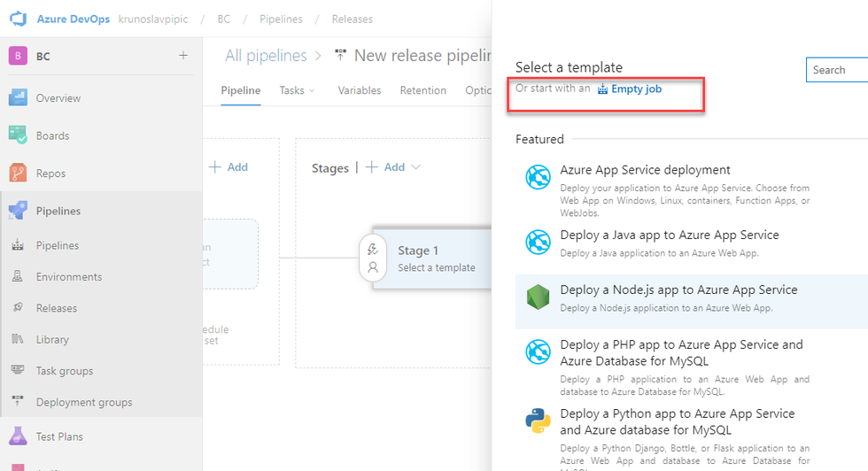
Task: Click the plus icon next to BC
Action: tap(183, 56)
